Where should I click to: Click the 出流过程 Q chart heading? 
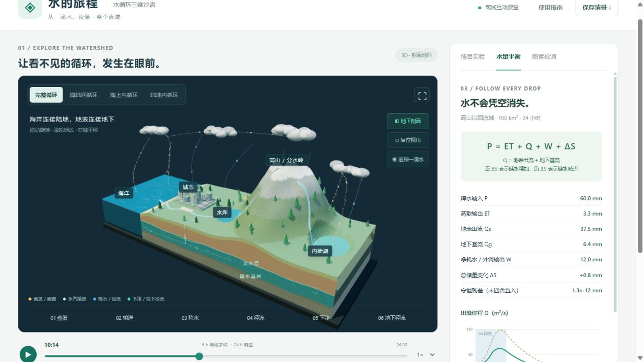click(x=484, y=313)
